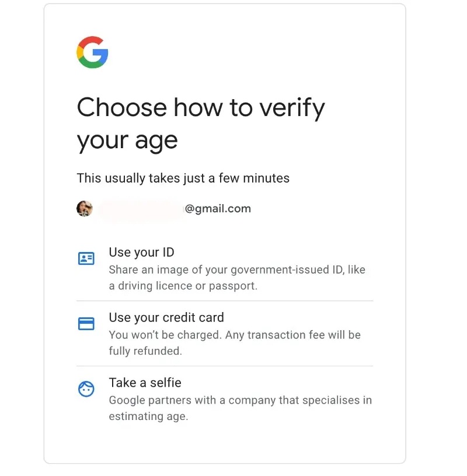This screenshot has width=467, height=476.
Task: Select the Use your ID option
Action: click(142, 252)
